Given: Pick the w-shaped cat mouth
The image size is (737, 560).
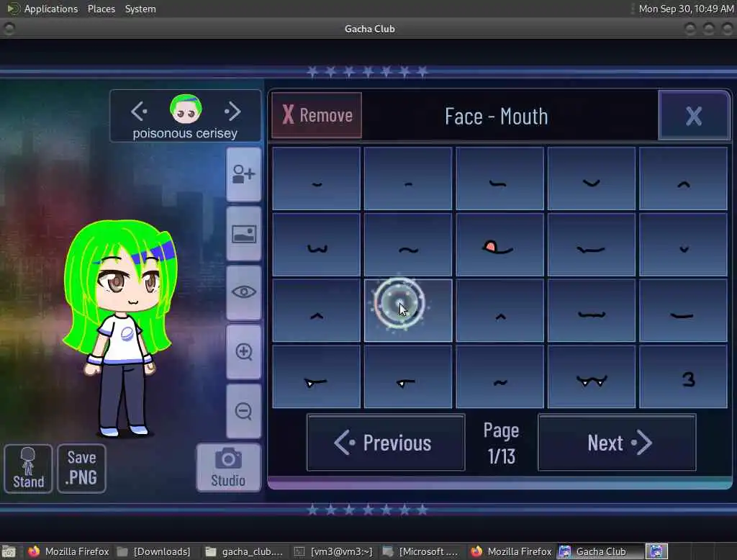Looking at the screenshot, I should (317, 245).
